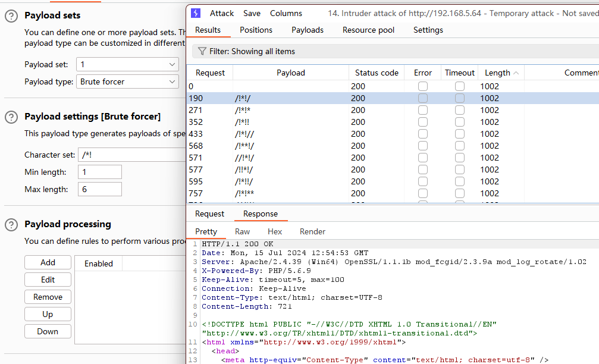Toggle Error checkbox for request 433
This screenshot has height=364, width=599.
422,134
